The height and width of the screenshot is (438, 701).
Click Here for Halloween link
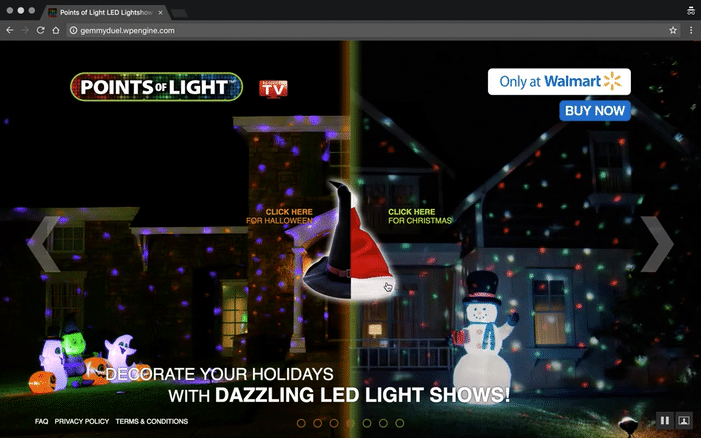pos(280,216)
